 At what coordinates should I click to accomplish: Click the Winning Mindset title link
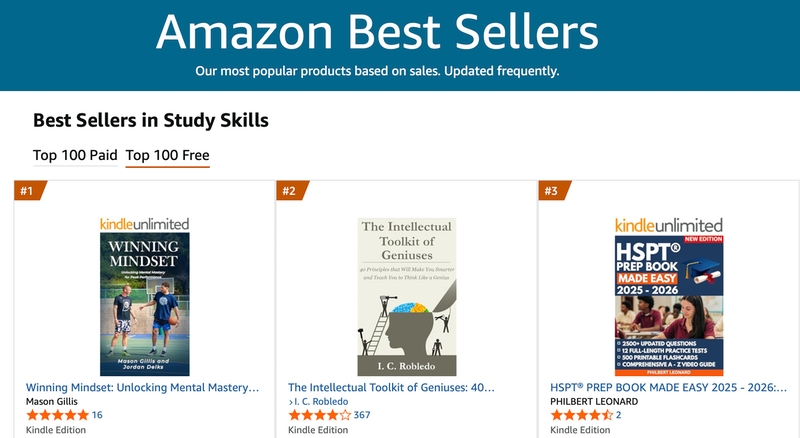pos(143,386)
